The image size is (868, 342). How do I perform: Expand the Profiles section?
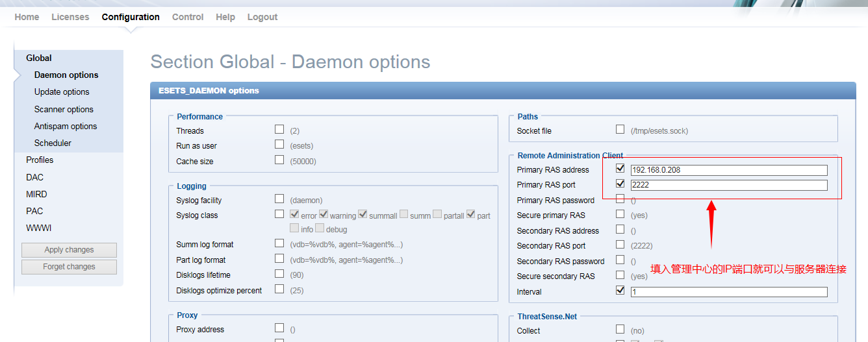(x=40, y=160)
